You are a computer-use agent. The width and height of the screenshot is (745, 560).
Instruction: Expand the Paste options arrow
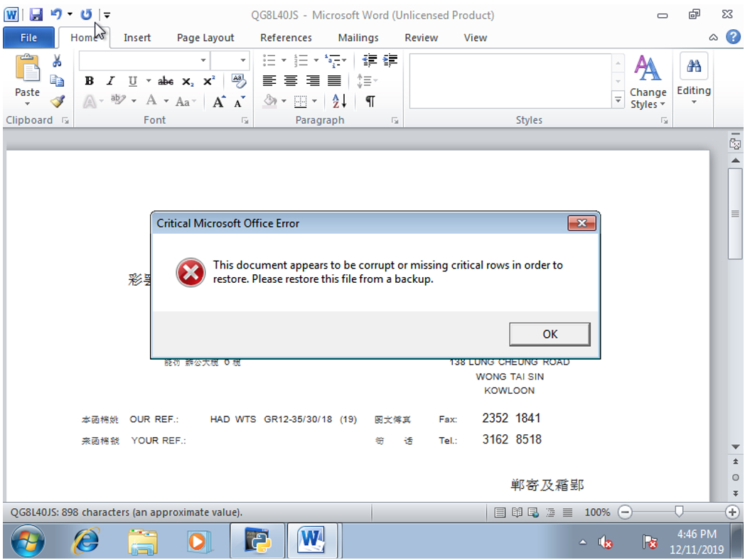coord(27,104)
